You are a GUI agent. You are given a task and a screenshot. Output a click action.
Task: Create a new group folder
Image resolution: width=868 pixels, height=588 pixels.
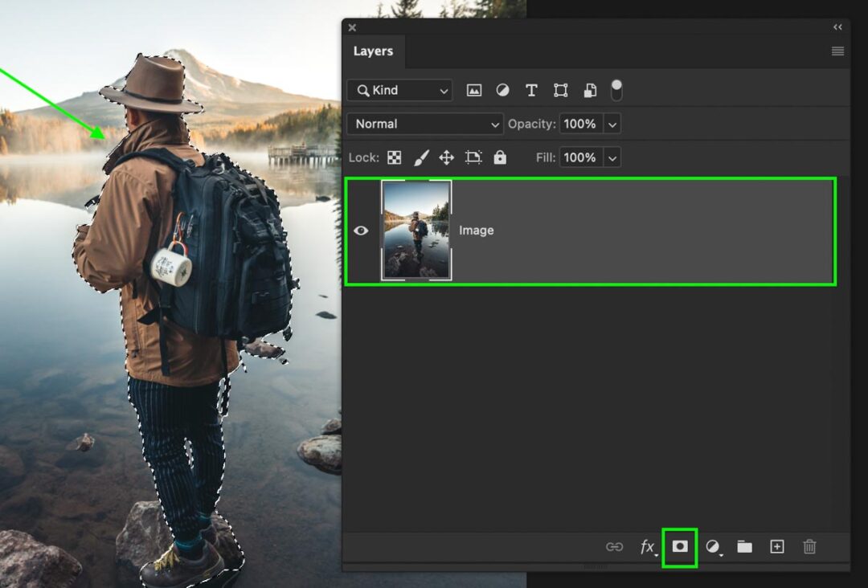(x=744, y=547)
